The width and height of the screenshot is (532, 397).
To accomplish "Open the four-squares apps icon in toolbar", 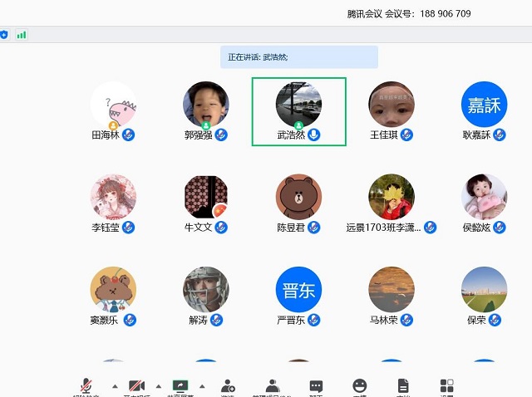I will coord(446,386).
